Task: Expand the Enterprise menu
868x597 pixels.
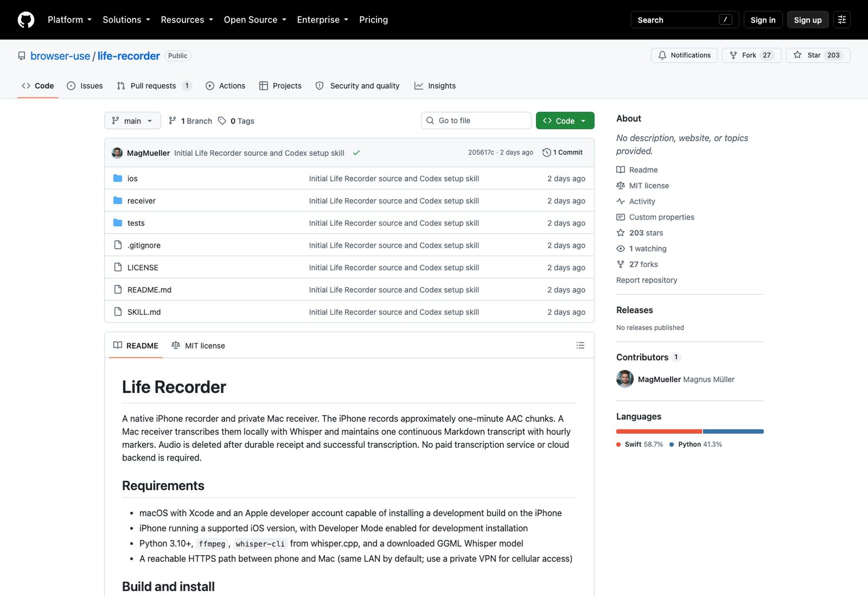Action: tap(322, 20)
